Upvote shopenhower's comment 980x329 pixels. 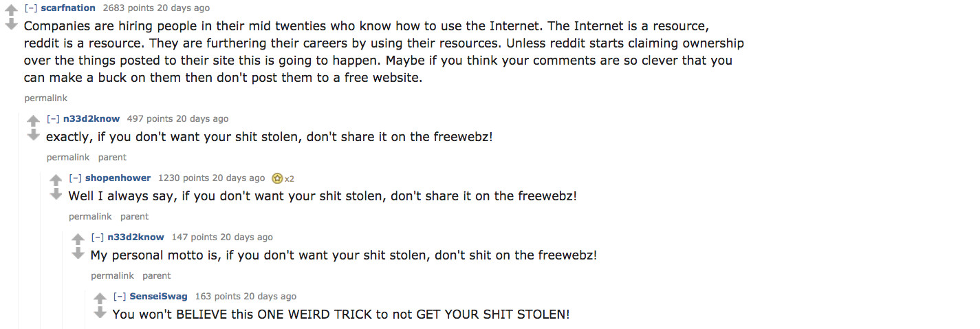point(56,180)
